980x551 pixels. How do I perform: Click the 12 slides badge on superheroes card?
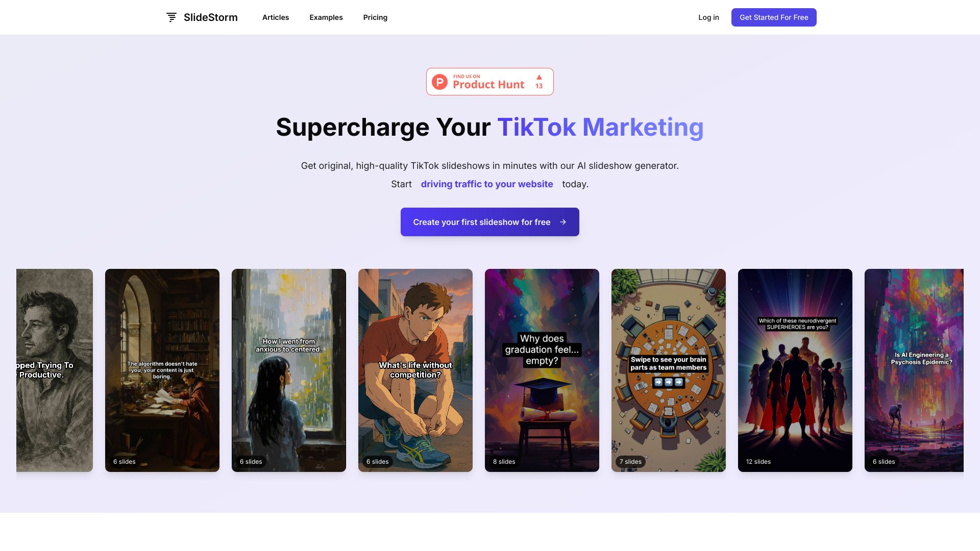pos(758,462)
